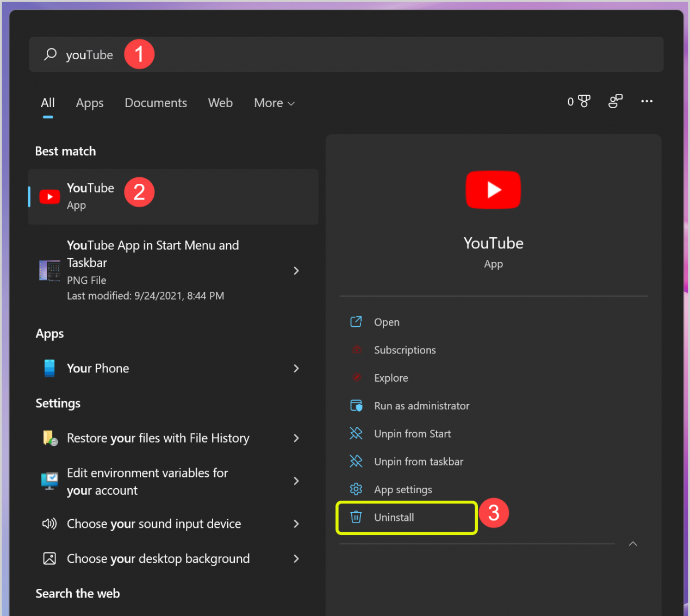The image size is (690, 616).
Task: Expand Restore your files with File History
Action: coord(296,438)
